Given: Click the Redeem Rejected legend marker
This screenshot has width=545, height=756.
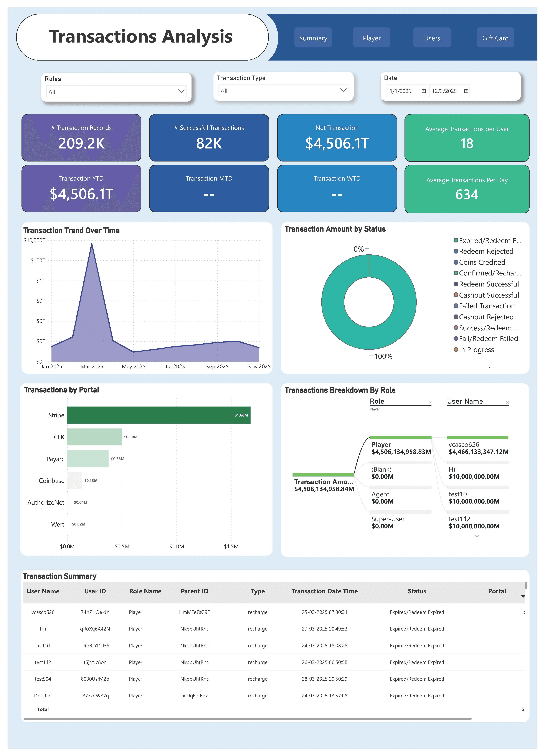Looking at the screenshot, I should [x=456, y=251].
